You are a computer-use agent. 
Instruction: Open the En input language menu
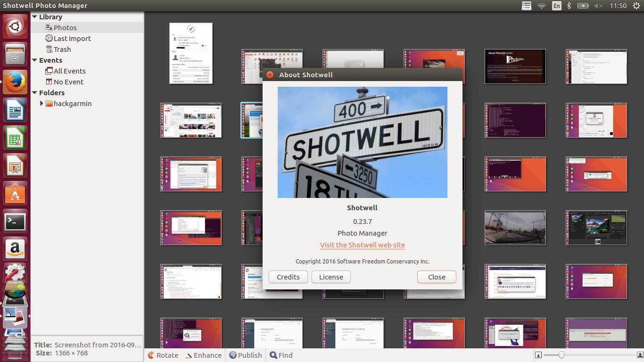point(557,6)
